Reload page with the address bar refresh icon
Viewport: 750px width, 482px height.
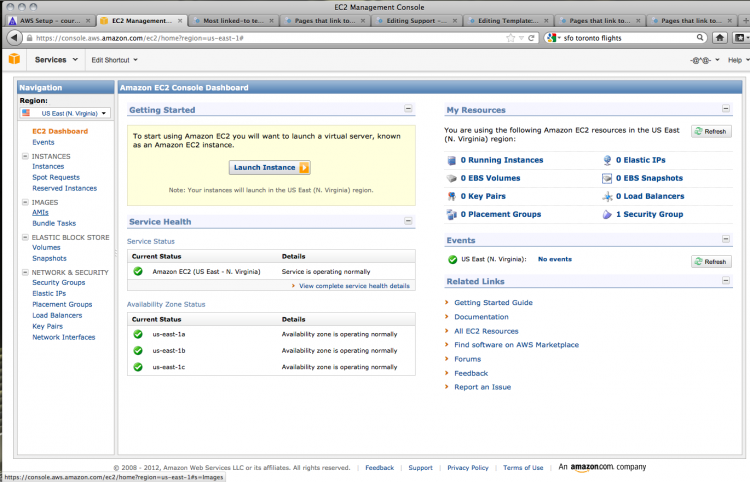(x=531, y=38)
